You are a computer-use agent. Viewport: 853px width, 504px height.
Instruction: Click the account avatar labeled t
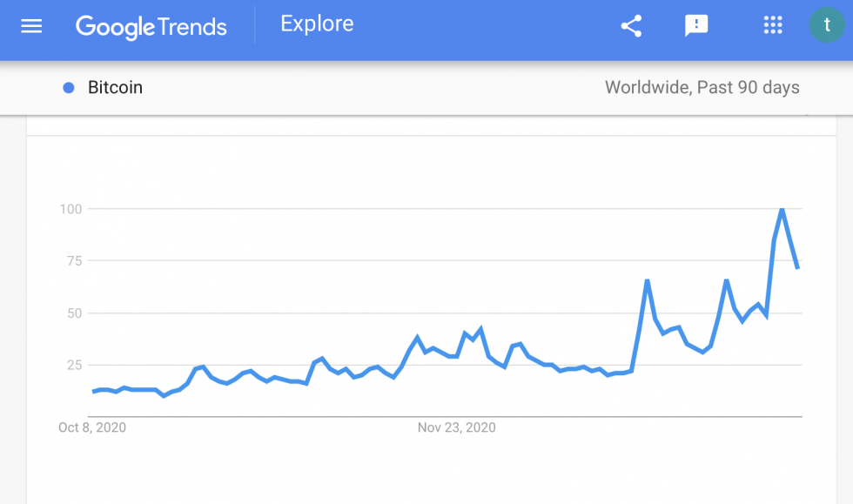827,25
